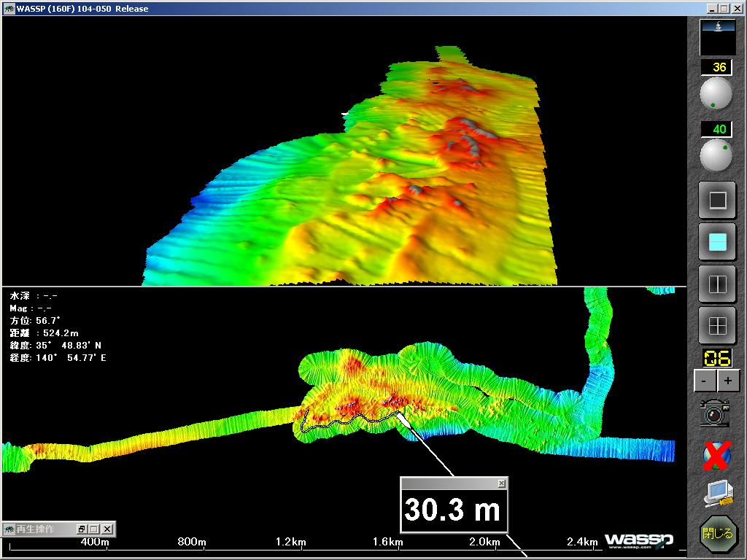Screen dimensions: 747x560
Task: Close the 30.3 m depth popup
Action: tap(501, 483)
